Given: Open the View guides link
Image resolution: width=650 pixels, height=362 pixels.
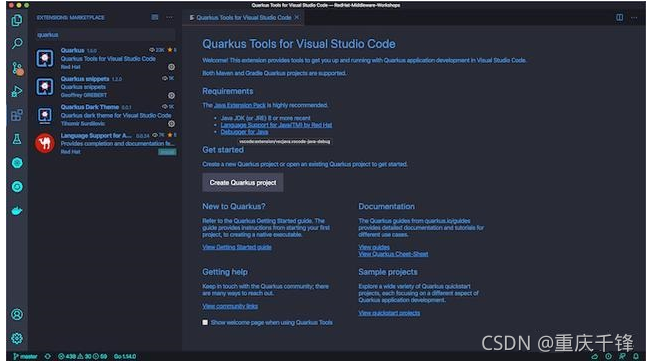Looking at the screenshot, I should [374, 247].
